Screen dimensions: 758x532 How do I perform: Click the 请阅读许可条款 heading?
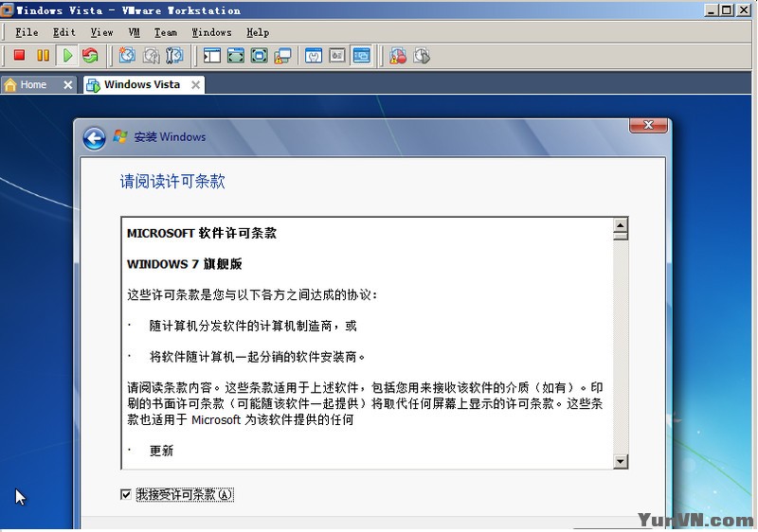[172, 182]
